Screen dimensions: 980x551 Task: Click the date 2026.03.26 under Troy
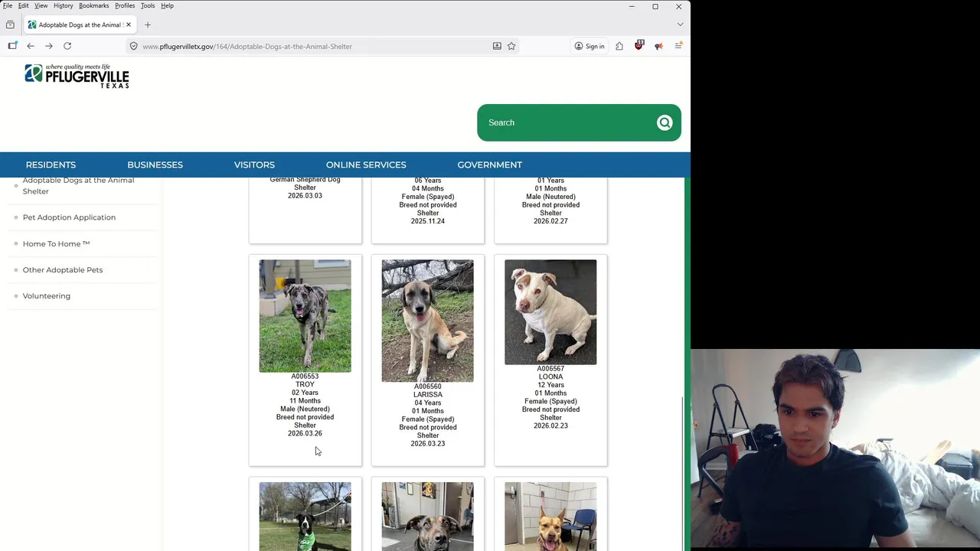[305, 433]
